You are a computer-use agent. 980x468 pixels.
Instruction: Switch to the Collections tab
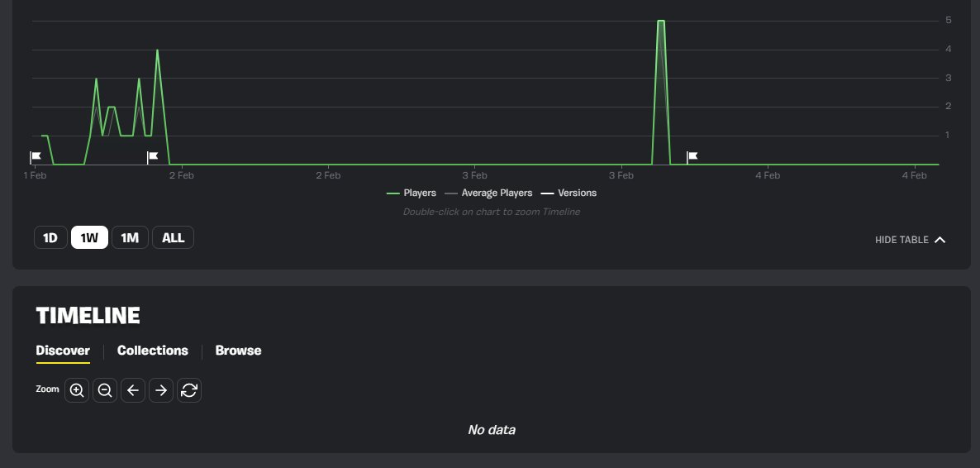click(x=153, y=351)
